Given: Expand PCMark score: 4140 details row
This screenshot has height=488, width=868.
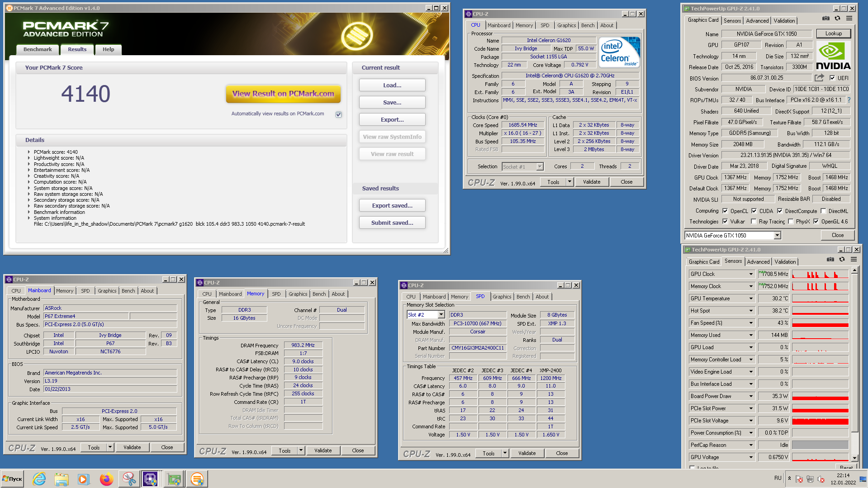Looking at the screenshot, I should (x=29, y=152).
